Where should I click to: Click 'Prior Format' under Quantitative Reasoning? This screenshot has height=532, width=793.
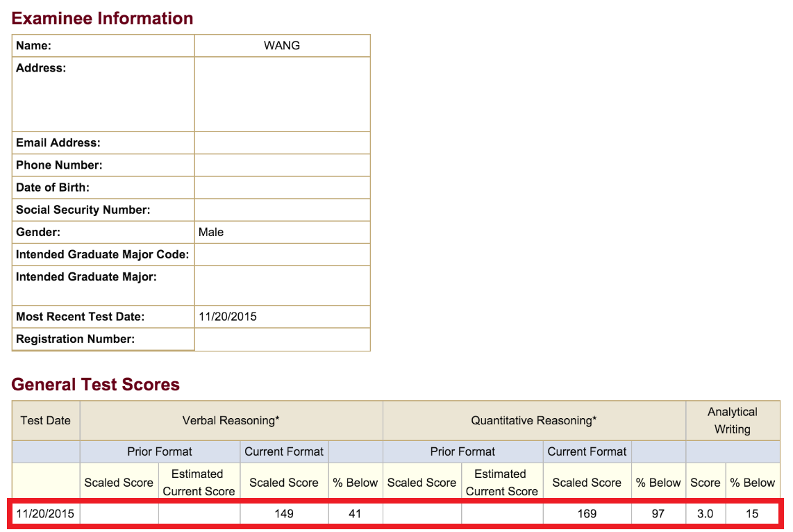[462, 451]
